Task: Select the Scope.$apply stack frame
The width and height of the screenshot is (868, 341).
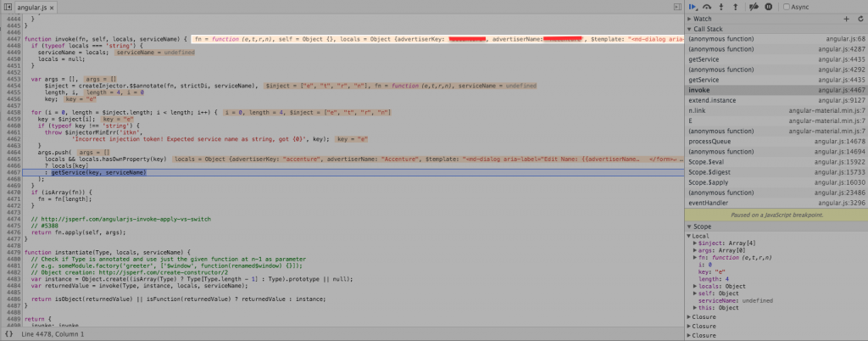Action: point(776,182)
